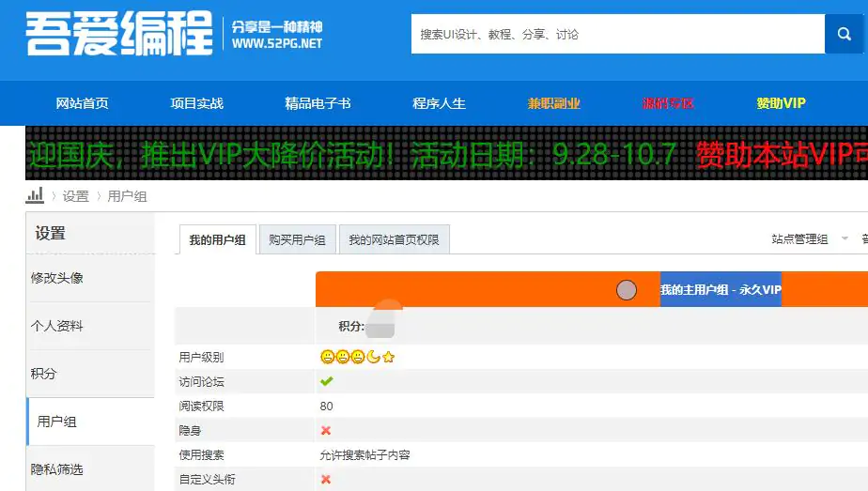The image size is (868, 491).
Task: Switch to 我的用户组 tab
Action: (218, 240)
